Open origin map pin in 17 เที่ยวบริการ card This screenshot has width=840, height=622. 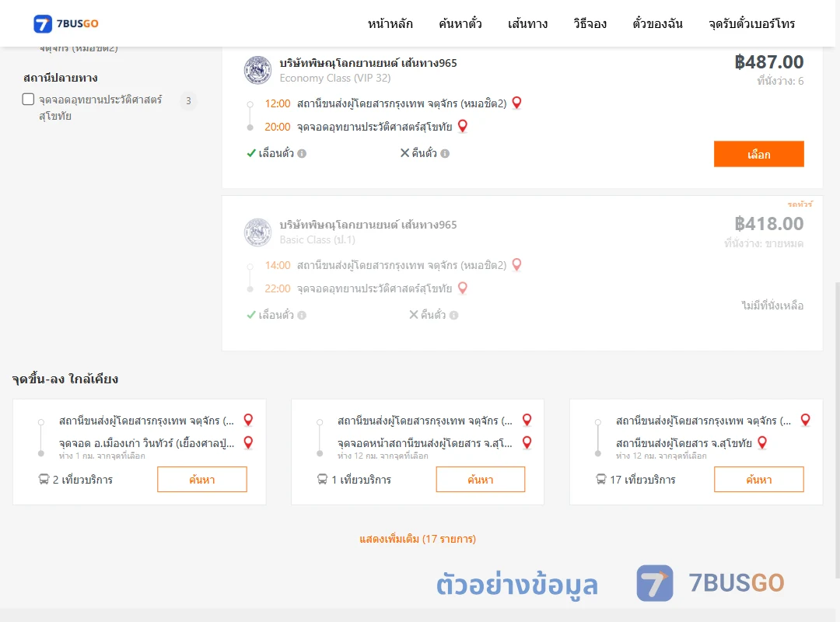click(805, 420)
